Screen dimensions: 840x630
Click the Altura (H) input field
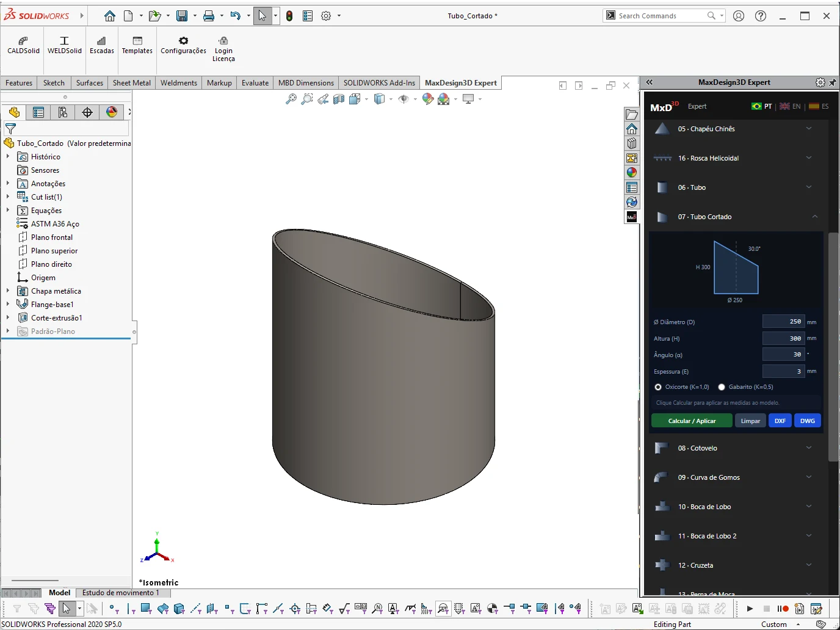coord(784,338)
